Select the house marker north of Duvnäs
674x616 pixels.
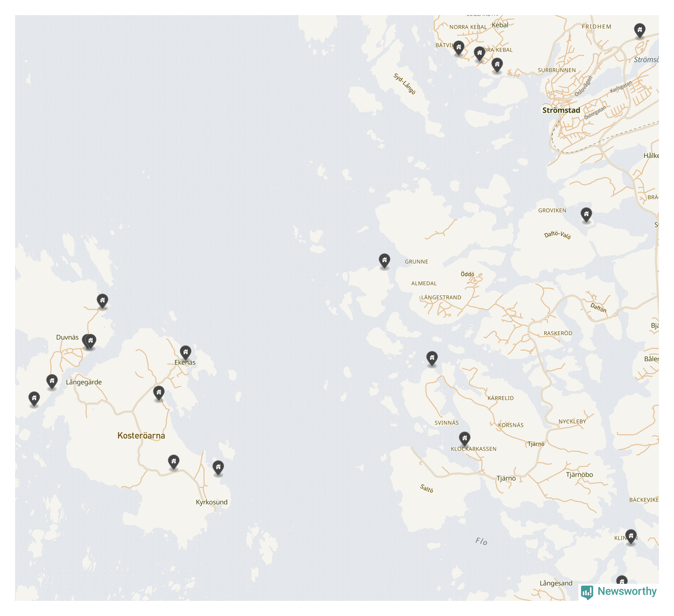(x=102, y=301)
